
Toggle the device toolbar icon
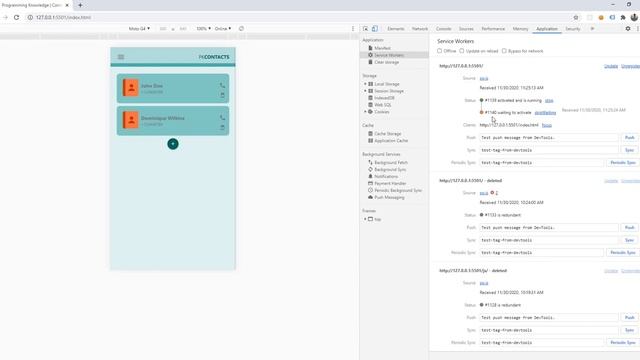click(375, 29)
